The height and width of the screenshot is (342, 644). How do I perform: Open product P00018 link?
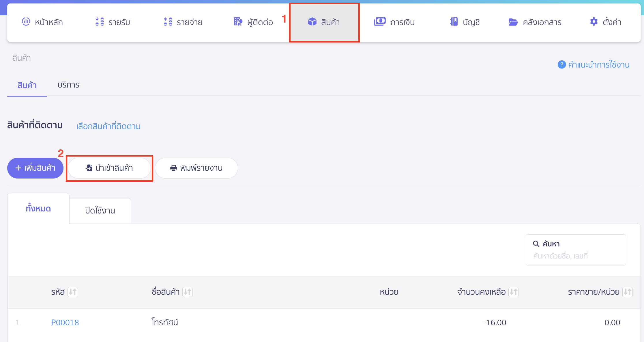65,322
